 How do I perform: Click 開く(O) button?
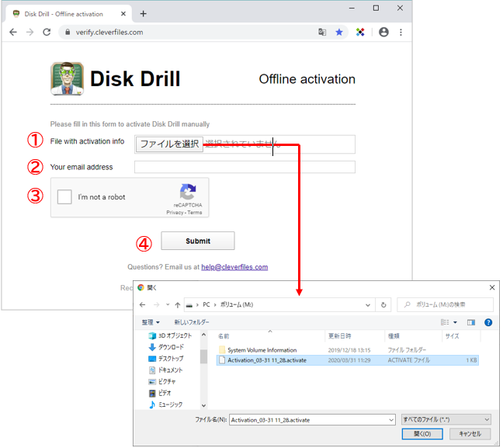[x=422, y=434]
